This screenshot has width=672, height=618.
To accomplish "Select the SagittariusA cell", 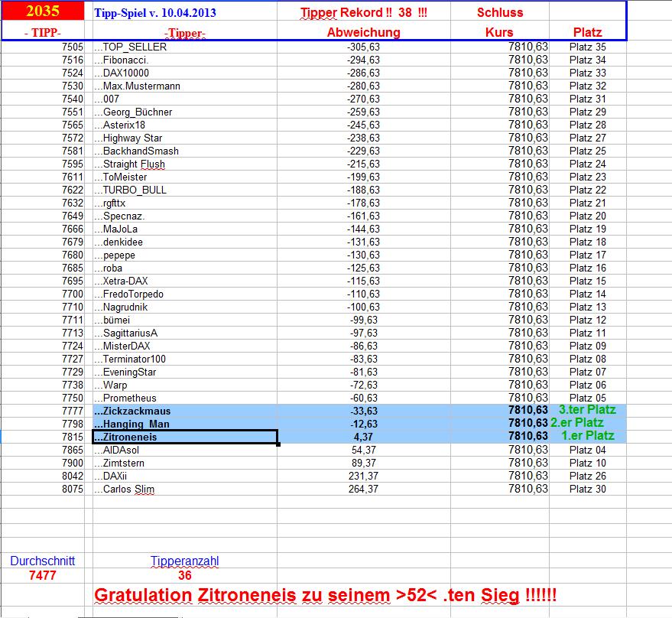I will (x=185, y=333).
